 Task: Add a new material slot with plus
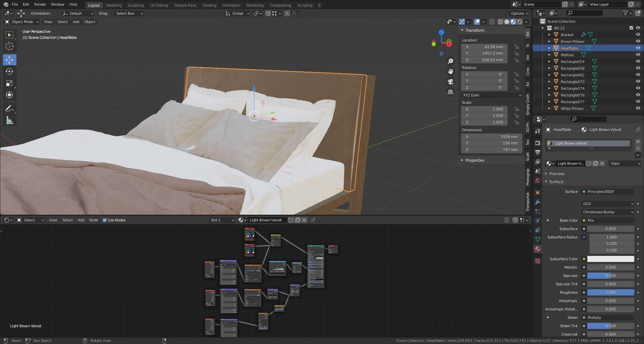(x=638, y=142)
